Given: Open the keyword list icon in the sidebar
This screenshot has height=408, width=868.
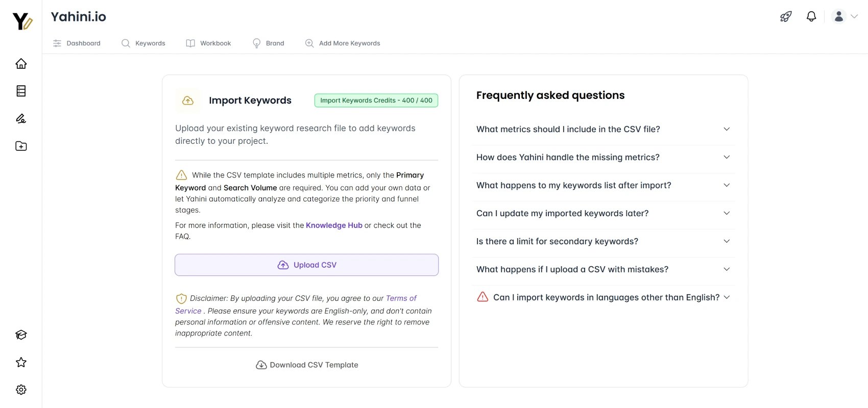Looking at the screenshot, I should click(x=20, y=91).
